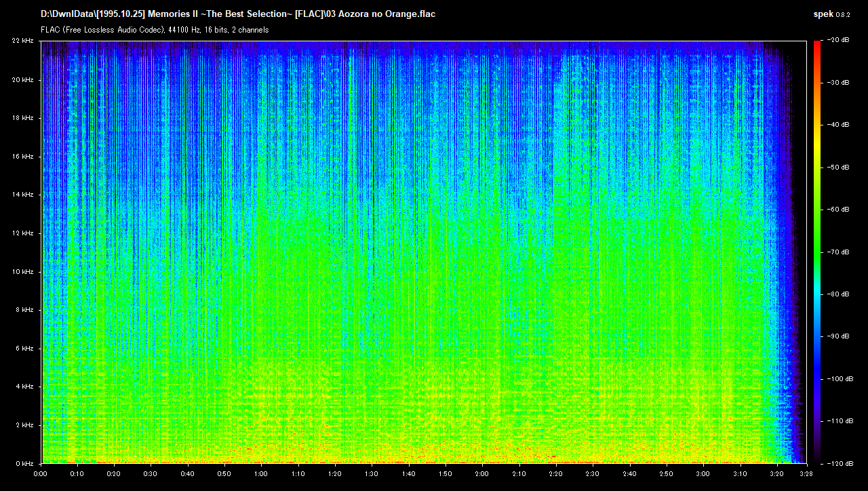Click the 6 kHz frequency axis label

tap(25, 349)
